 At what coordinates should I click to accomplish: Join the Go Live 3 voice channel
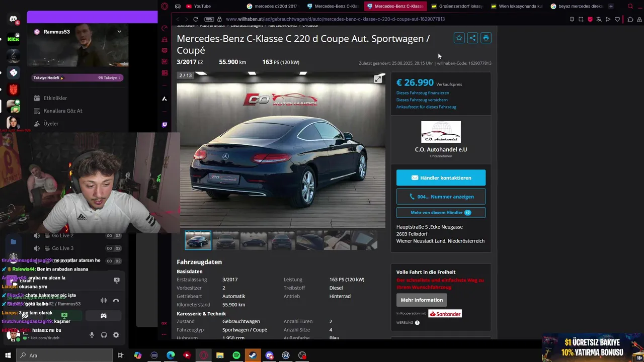tap(77, 248)
